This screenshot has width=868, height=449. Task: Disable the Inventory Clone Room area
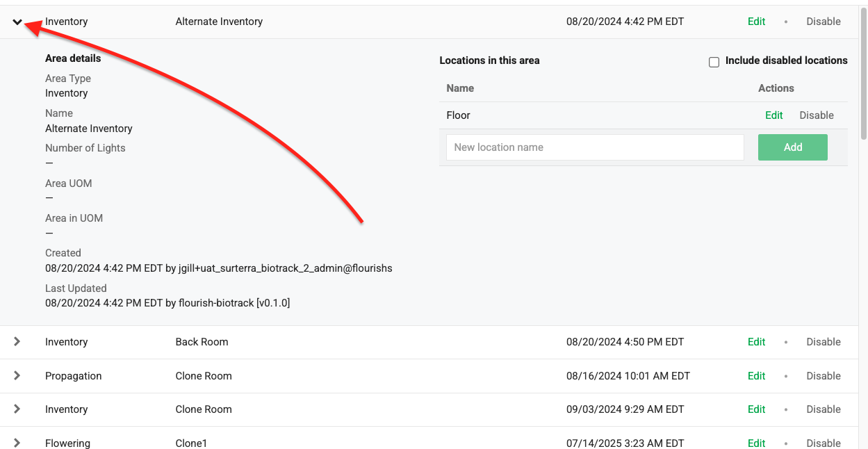tap(823, 409)
